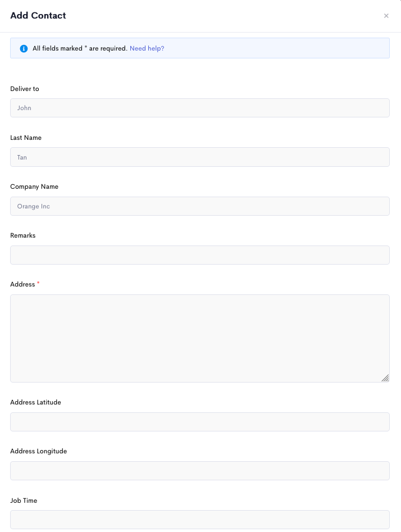
Task: Click the Address Longitude label text
Action: [39, 451]
